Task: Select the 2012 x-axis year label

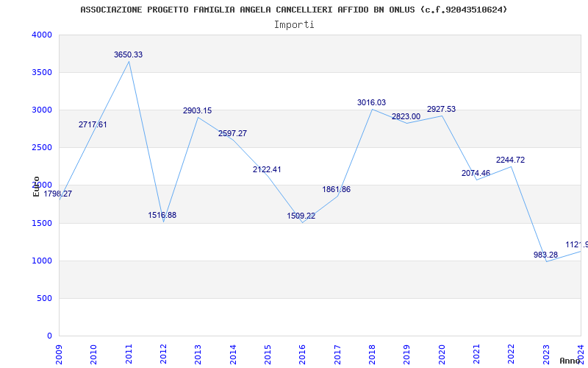Action: pyautogui.click(x=163, y=354)
